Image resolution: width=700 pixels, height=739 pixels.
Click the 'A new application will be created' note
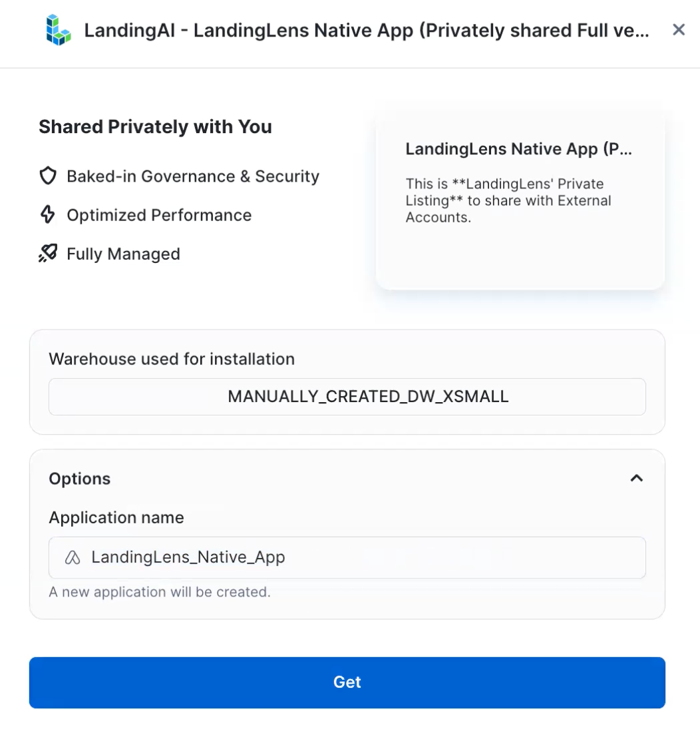coord(160,592)
